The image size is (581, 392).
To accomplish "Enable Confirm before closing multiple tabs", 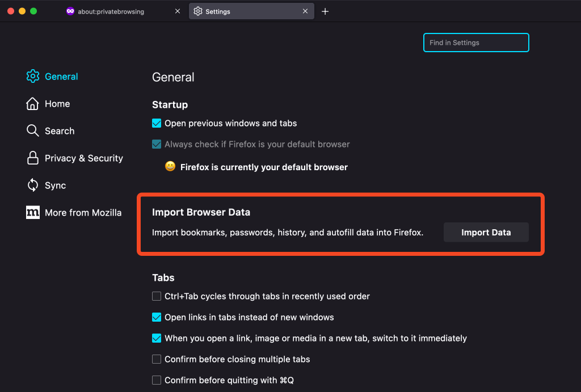I will click(x=157, y=359).
